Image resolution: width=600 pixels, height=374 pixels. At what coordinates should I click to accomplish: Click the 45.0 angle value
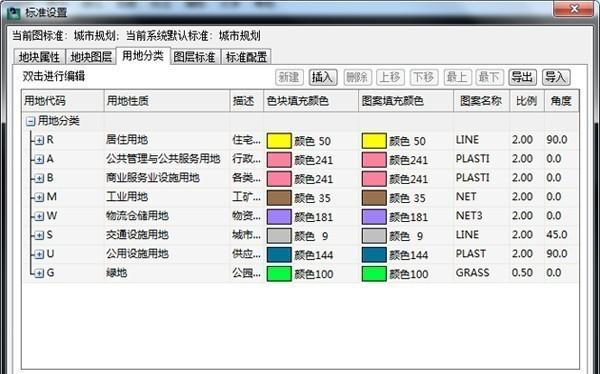(557, 235)
